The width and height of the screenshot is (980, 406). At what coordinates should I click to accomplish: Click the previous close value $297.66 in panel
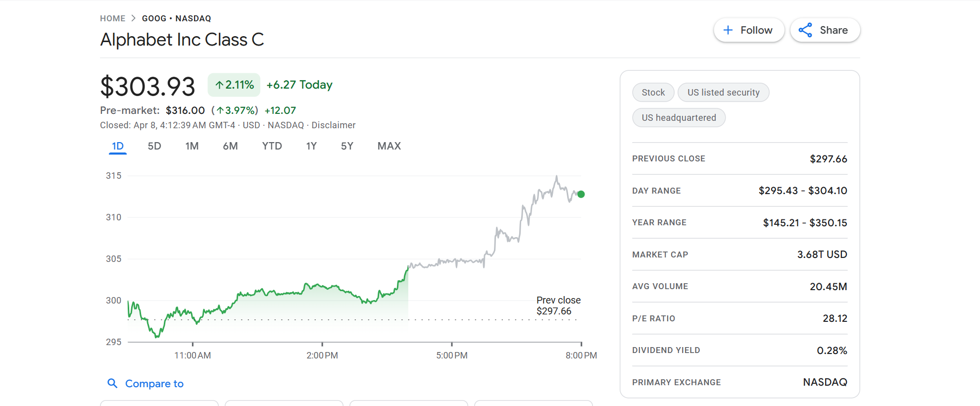(x=829, y=159)
